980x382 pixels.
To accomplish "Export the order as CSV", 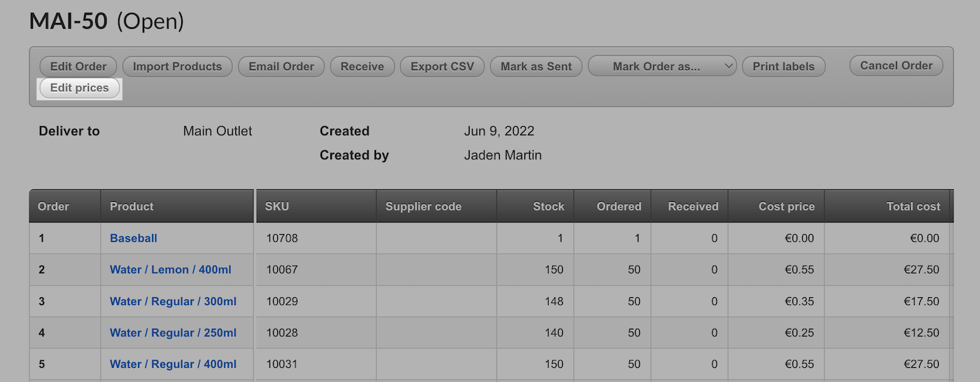I will click(x=442, y=67).
